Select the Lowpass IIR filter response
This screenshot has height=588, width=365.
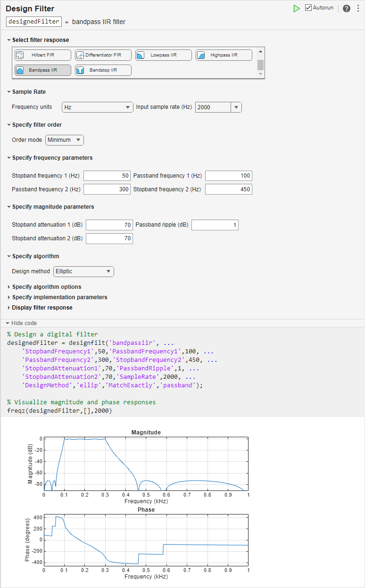(x=163, y=55)
